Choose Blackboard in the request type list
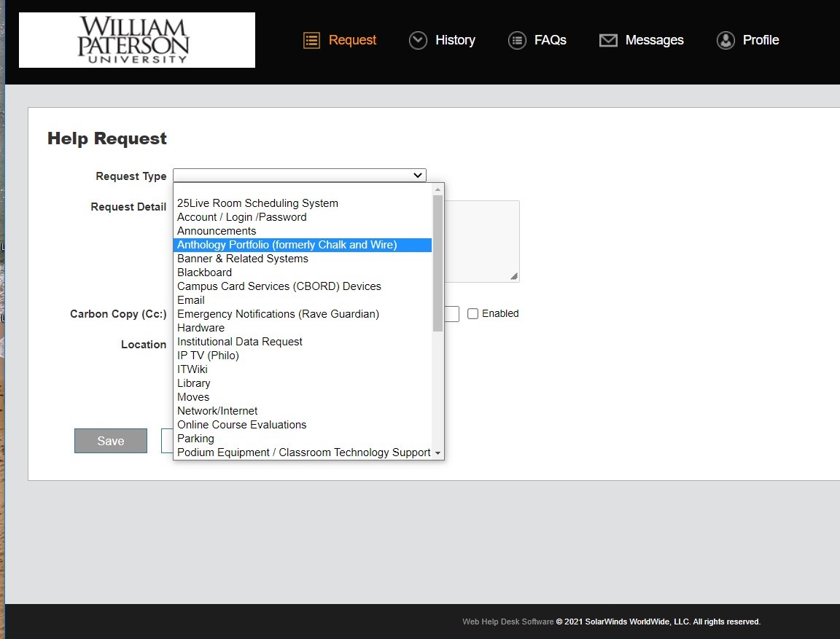 coord(204,273)
